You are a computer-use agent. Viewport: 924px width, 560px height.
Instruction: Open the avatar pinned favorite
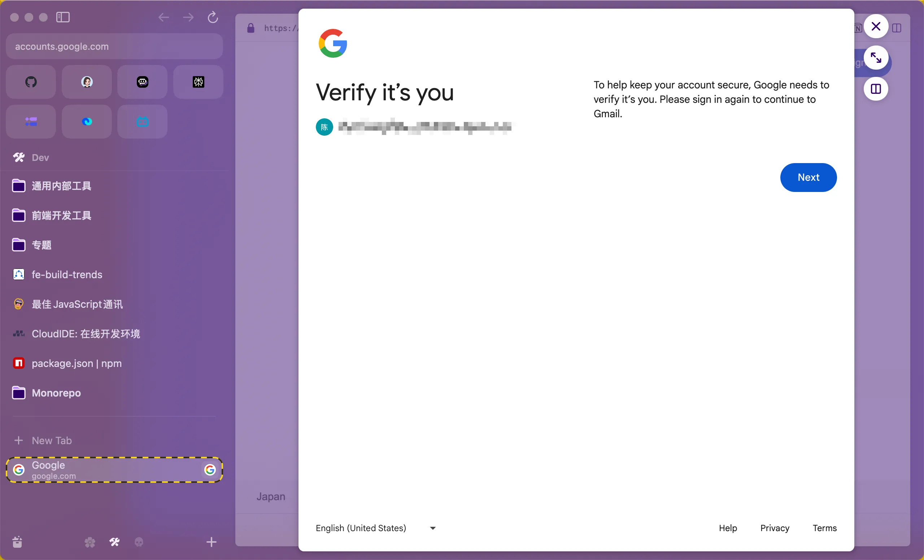coord(87,82)
